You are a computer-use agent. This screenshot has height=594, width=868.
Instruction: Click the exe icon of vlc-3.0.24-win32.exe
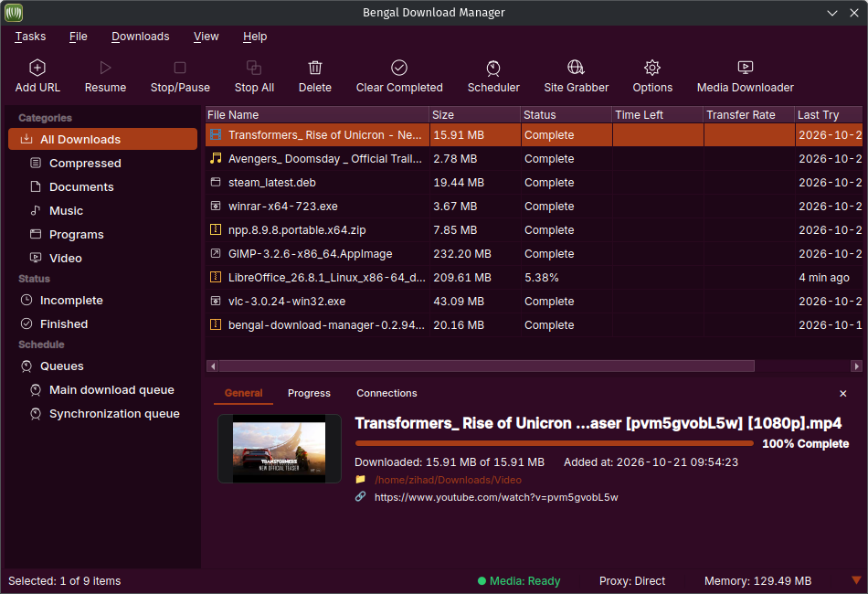[x=216, y=302]
